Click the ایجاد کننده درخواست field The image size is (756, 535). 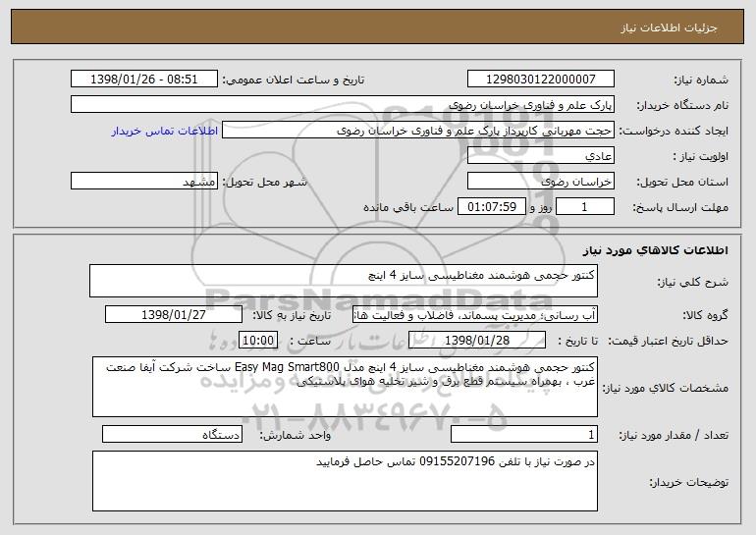(418, 131)
